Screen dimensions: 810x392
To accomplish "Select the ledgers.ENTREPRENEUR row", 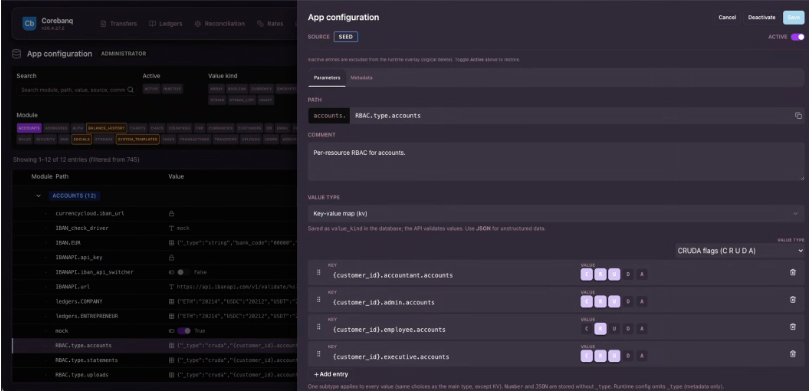I will 155,316.
